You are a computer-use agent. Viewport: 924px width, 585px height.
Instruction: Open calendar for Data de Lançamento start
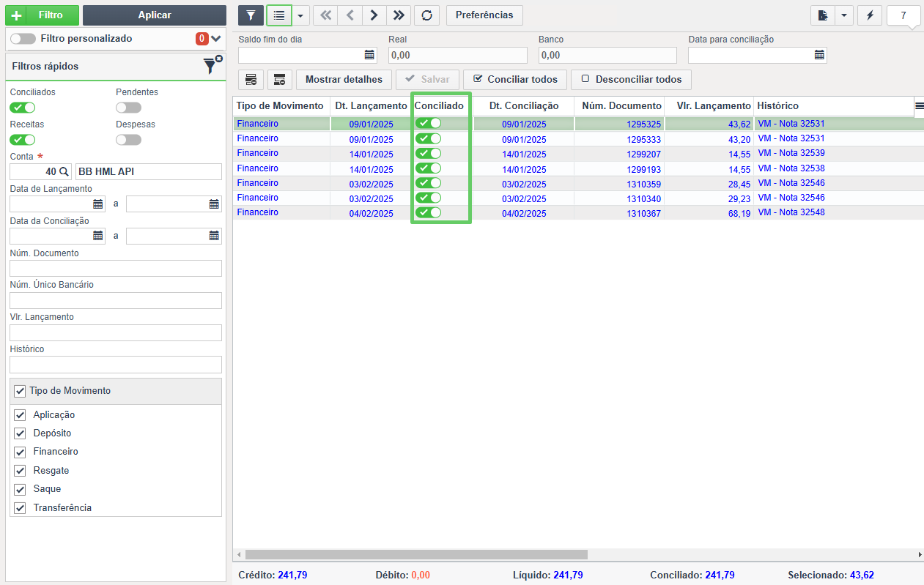coord(98,204)
